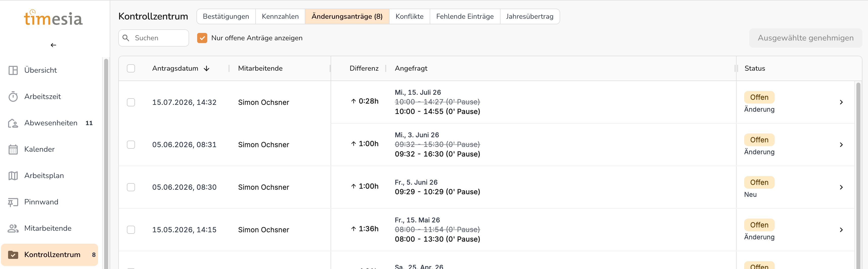Tick the select-all checkbox in table header
Screen dimensions: 868x269
pyautogui.click(x=131, y=68)
